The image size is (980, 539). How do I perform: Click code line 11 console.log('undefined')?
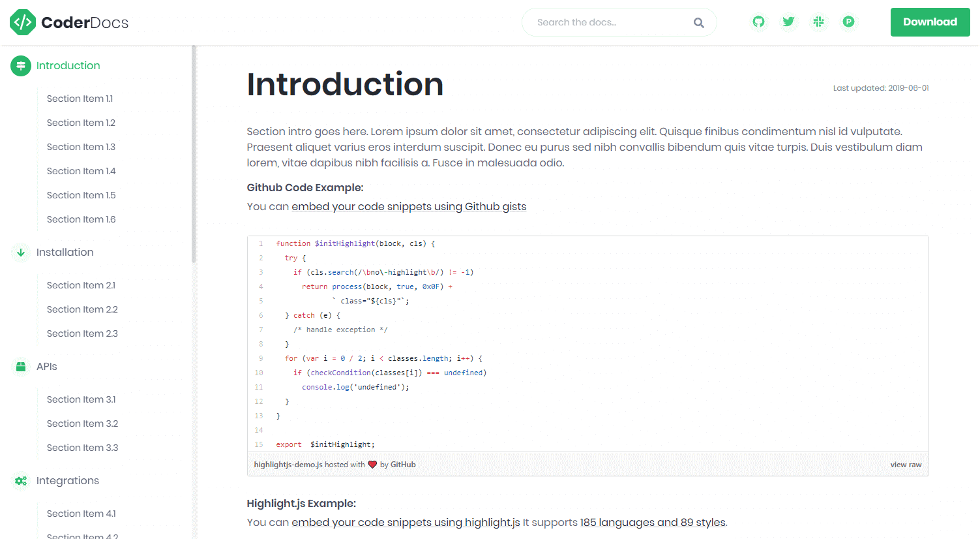tap(355, 387)
